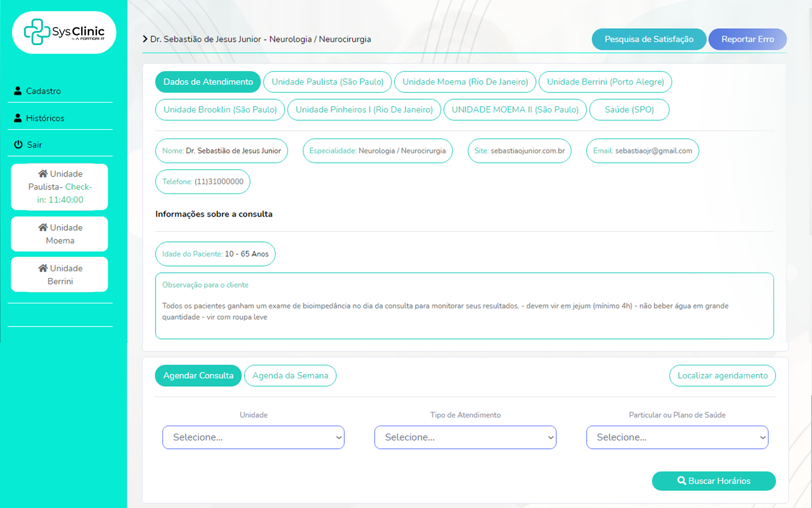Click house icon on Unidade Moema card
Viewport: 812px width, 508px height.
coord(43,227)
